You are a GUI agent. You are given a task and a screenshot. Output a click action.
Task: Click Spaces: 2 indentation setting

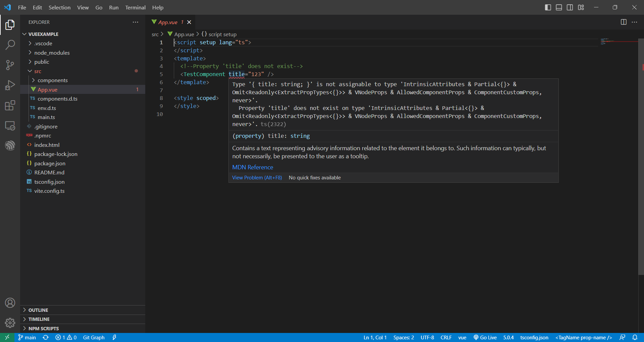[404, 337]
